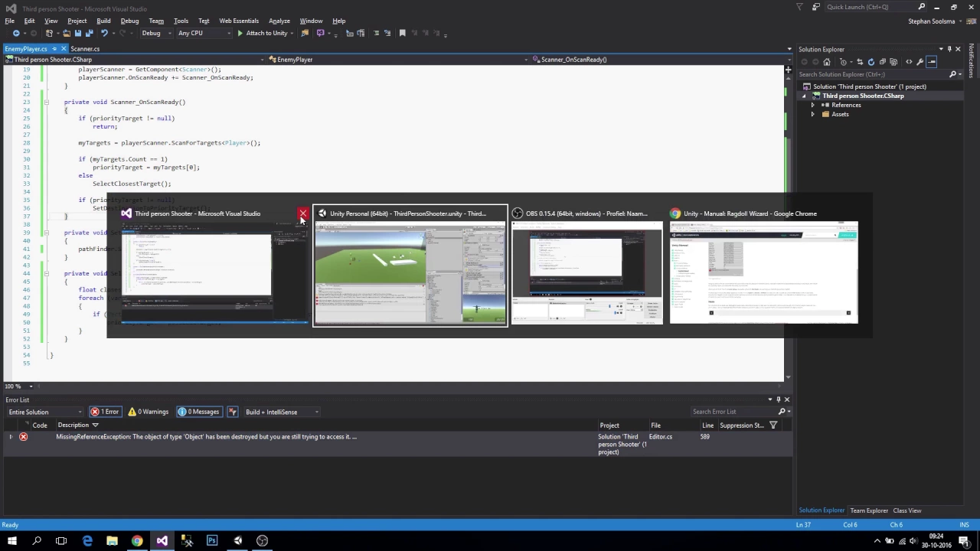Open the Any CPU platform dropdown
The height and width of the screenshot is (551, 980).
tap(203, 33)
